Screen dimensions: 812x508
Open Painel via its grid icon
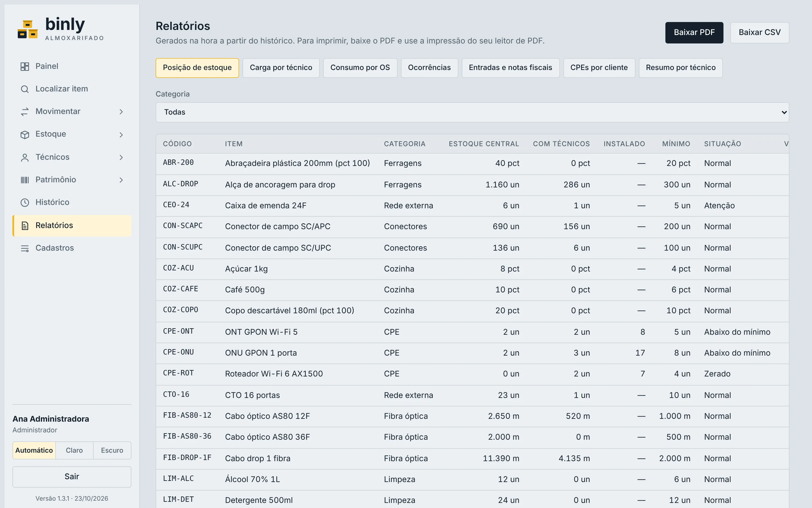25,67
